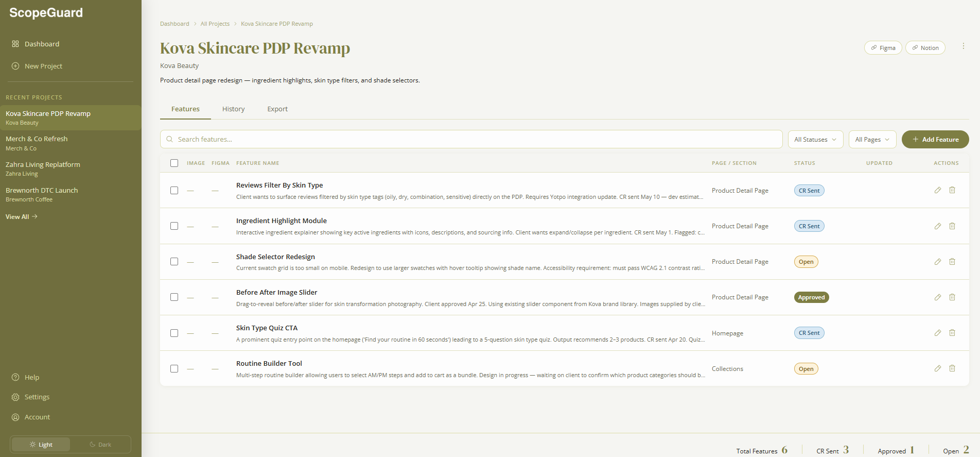
Task: Click the ScopeGuard logo
Action: point(46,13)
